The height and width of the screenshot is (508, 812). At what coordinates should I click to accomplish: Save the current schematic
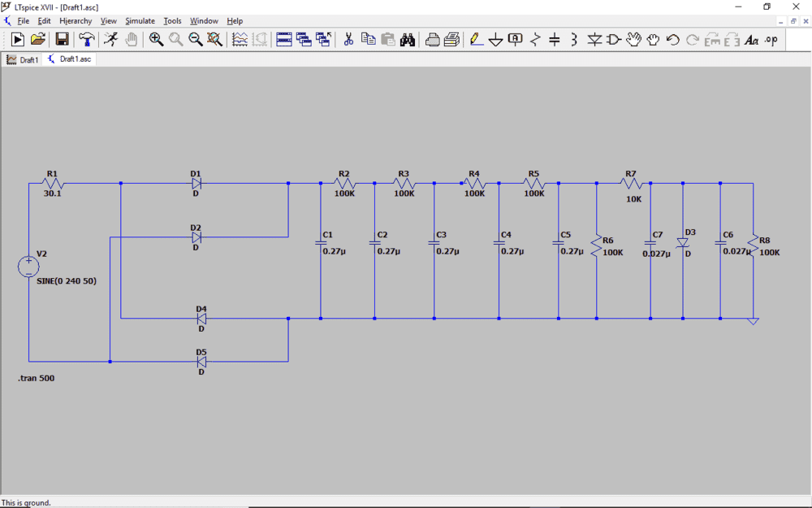pyautogui.click(x=61, y=38)
